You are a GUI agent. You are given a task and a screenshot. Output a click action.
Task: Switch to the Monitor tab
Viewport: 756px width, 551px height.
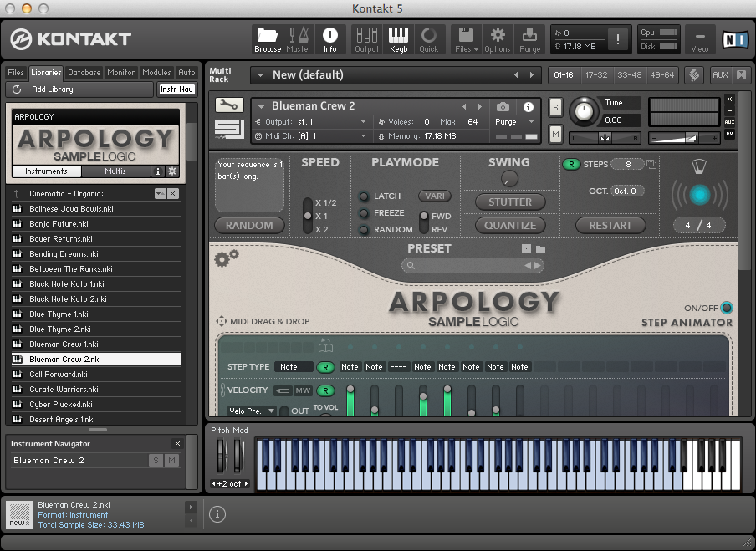[120, 72]
